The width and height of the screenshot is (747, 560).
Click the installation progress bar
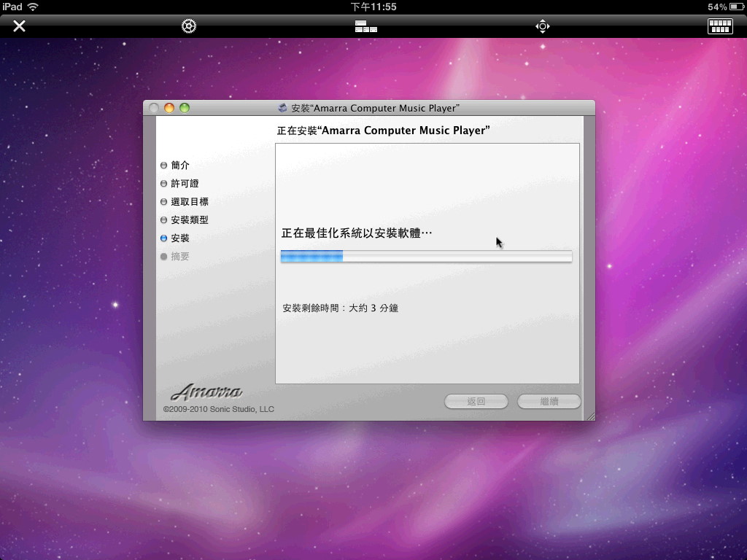tap(426, 256)
